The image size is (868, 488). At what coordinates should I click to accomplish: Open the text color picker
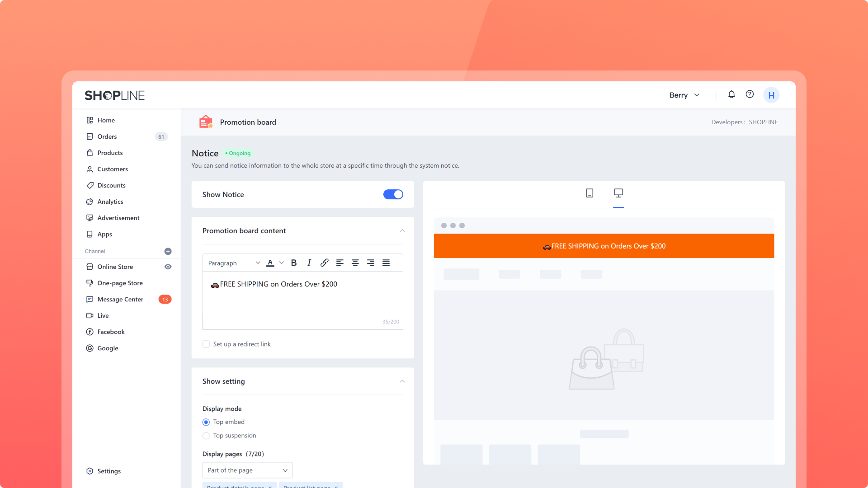tap(270, 263)
